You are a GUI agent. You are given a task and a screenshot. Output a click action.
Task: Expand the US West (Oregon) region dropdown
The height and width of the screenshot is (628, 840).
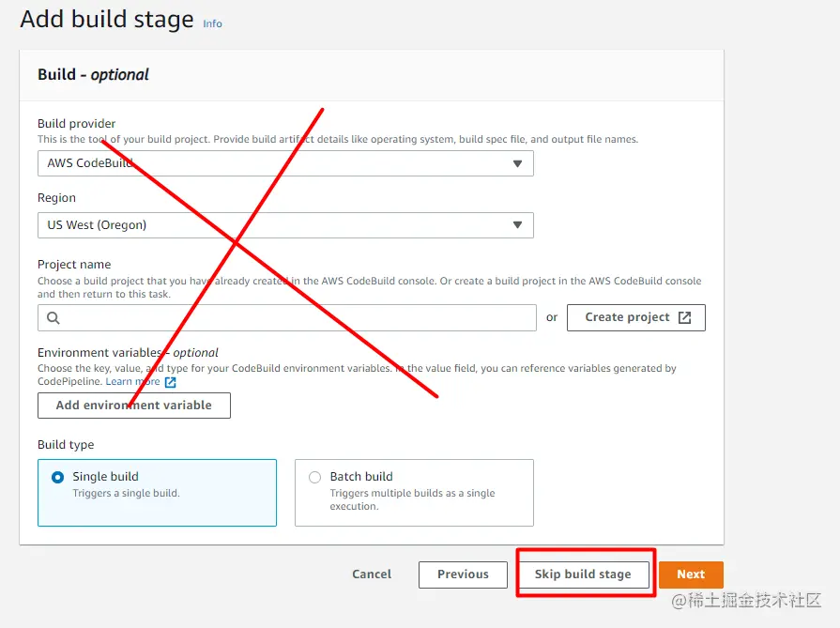pos(285,225)
